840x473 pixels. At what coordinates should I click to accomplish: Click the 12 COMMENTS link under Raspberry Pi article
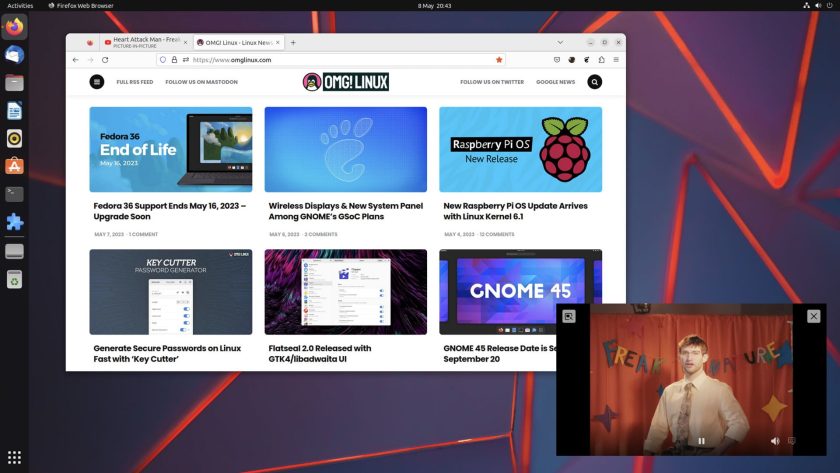497,234
